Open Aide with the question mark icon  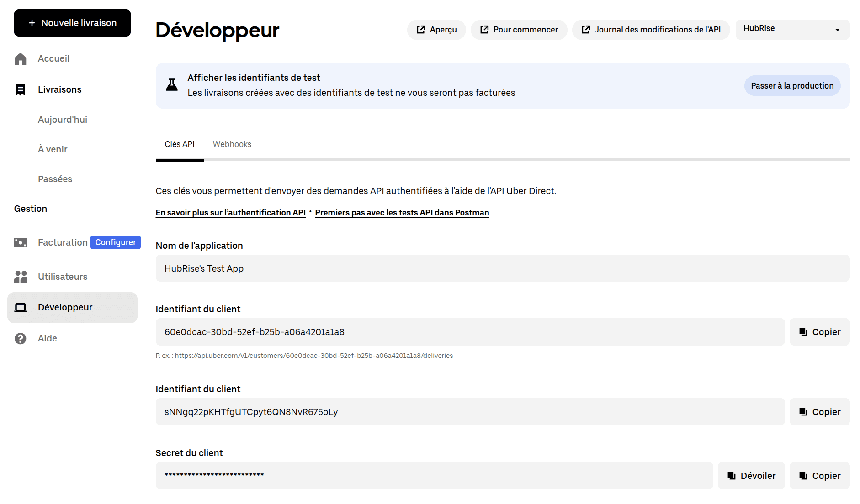(x=20, y=338)
